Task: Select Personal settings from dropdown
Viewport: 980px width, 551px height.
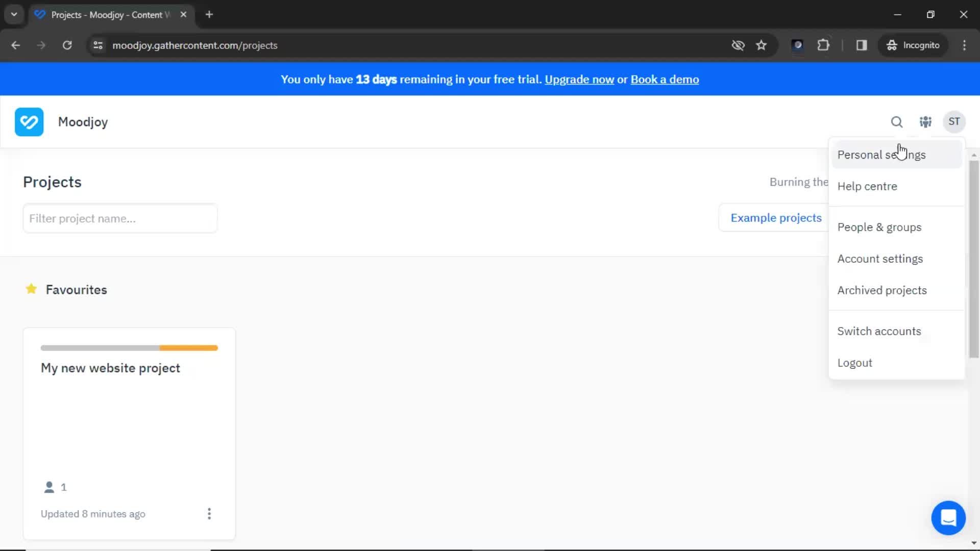Action: point(881,155)
